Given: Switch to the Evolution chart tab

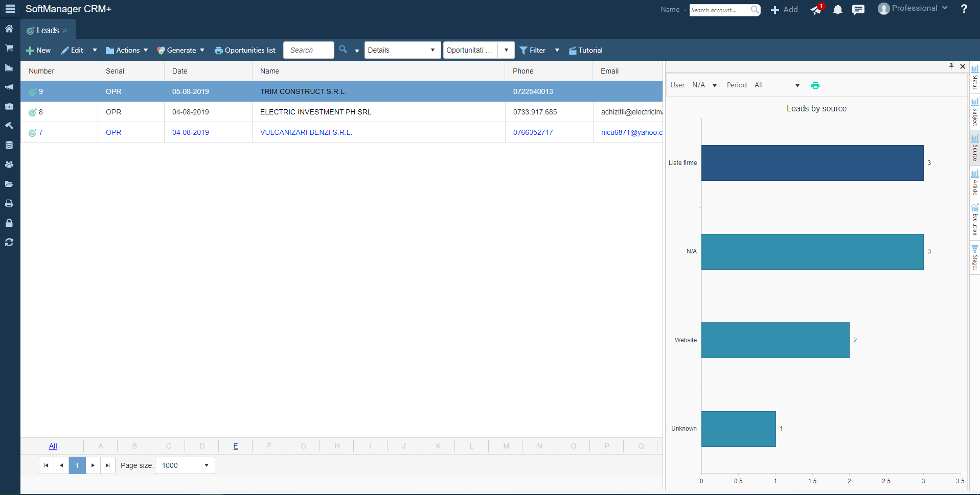Looking at the screenshot, I should 975,220.
